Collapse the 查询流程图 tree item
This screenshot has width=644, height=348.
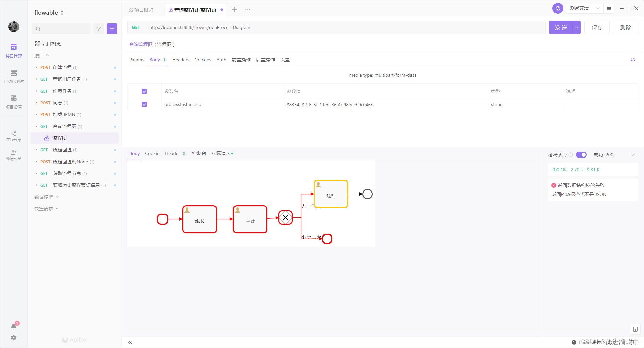pyautogui.click(x=36, y=126)
